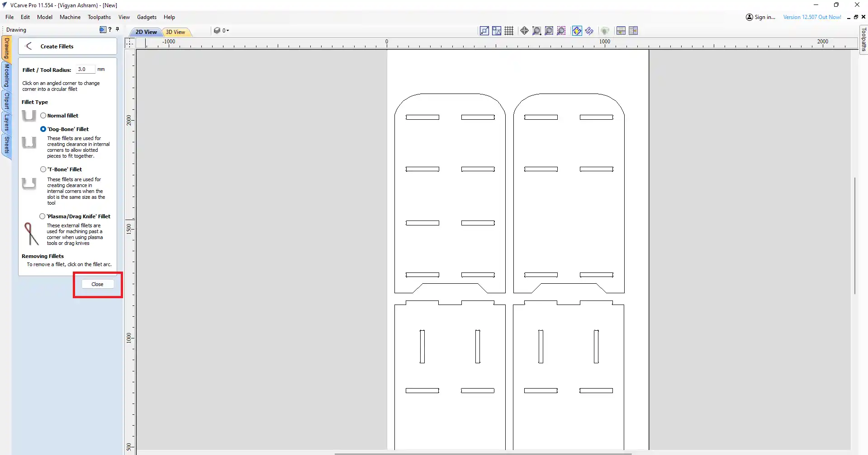Image resolution: width=868 pixels, height=455 pixels.
Task: Select the Pan view tool
Action: point(524,31)
